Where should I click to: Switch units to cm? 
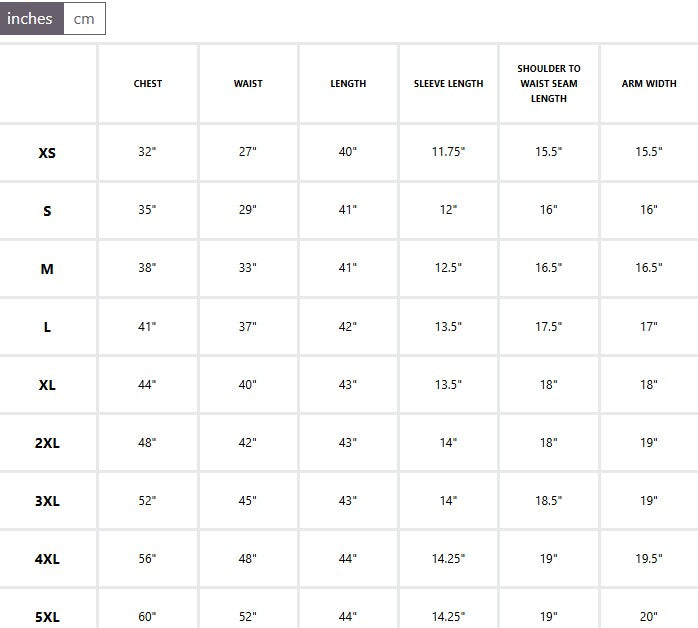[84, 19]
